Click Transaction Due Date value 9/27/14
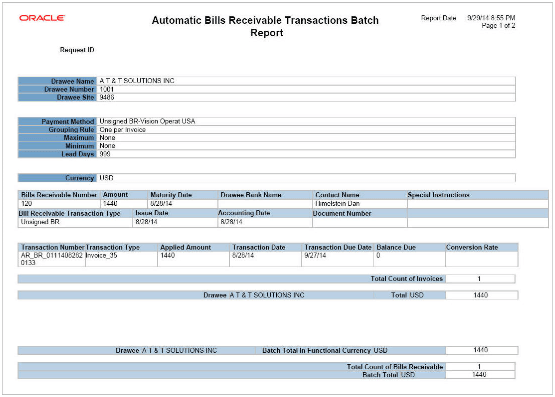555x397 pixels. click(315, 255)
